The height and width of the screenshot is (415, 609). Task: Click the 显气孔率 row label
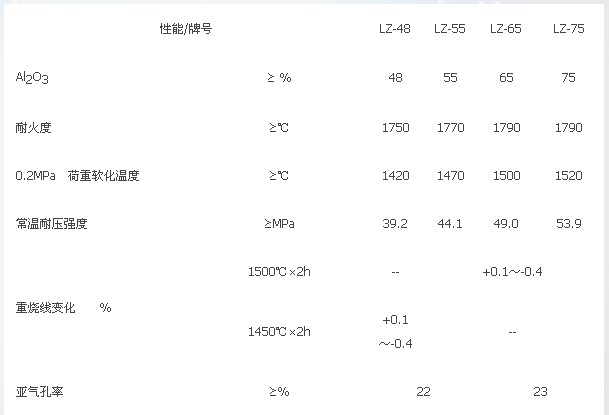[x=39, y=392]
